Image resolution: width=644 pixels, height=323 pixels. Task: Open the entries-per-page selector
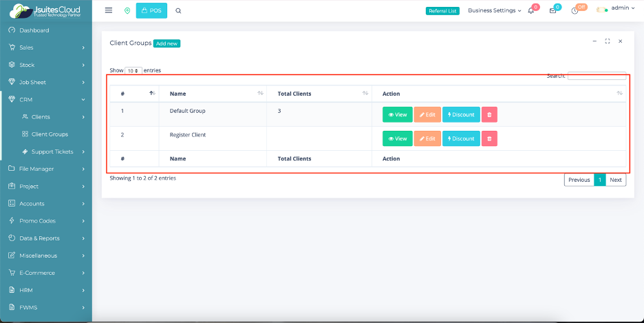tap(133, 71)
